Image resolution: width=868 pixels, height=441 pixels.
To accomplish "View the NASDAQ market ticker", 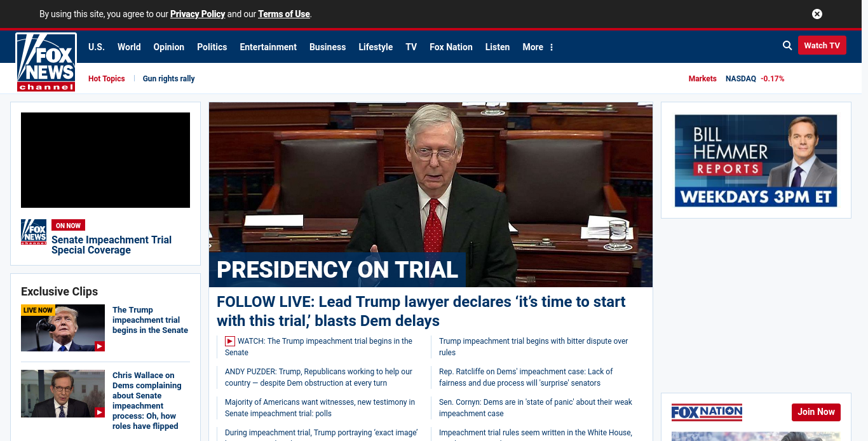I will pos(754,79).
